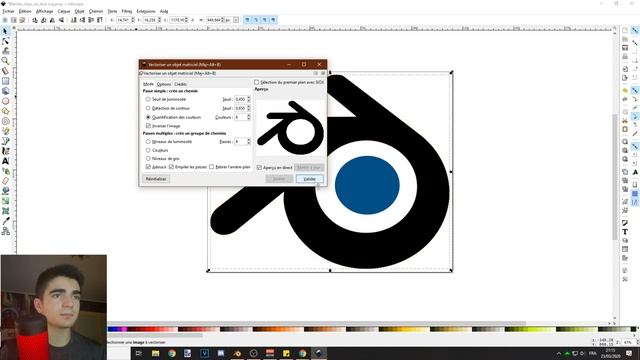Enable 'Retirer l'arrière-plan' checkbox
This screenshot has width=640, height=360.
(211, 167)
